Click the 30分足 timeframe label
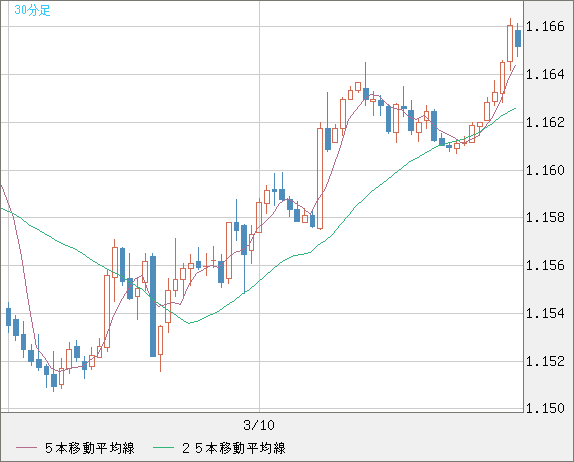This screenshot has width=574, height=462. (x=32, y=10)
